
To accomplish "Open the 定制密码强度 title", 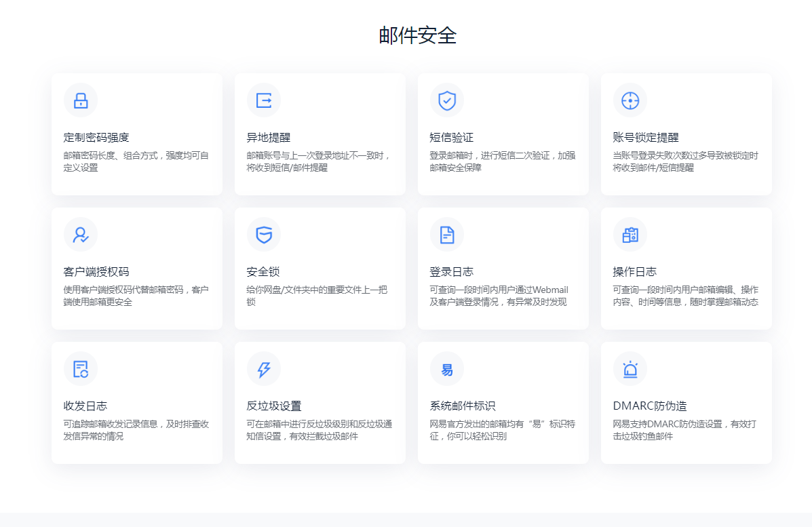I will (96, 138).
